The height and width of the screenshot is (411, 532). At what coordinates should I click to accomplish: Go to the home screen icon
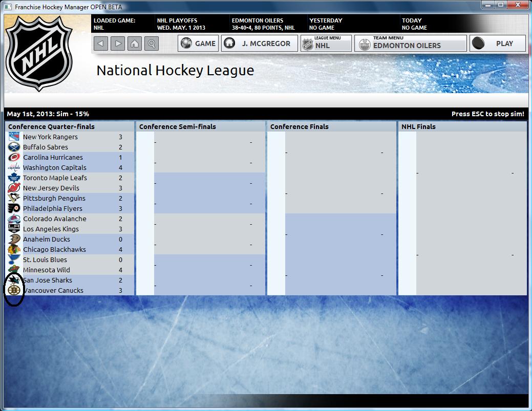[x=135, y=44]
